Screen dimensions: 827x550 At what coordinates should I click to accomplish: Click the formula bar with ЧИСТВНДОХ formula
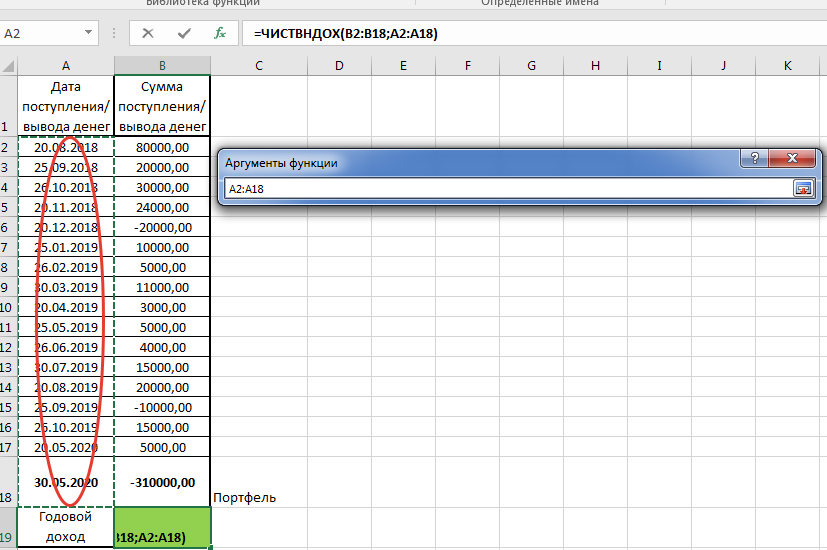(534, 33)
